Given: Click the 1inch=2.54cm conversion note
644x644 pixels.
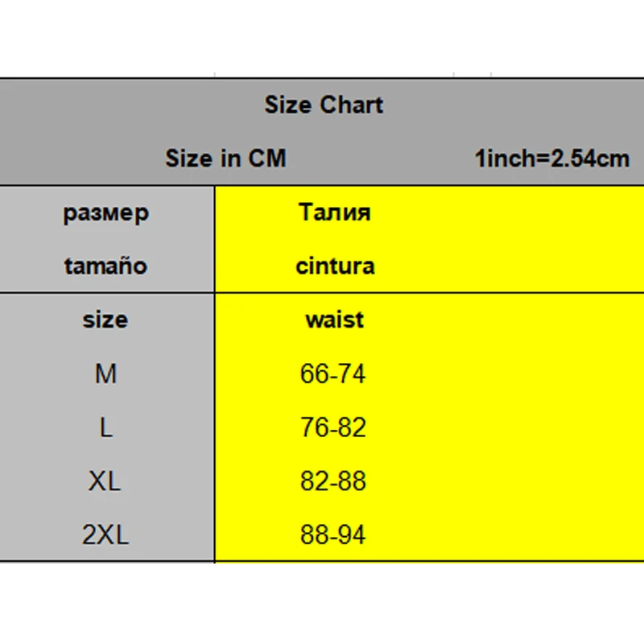Looking at the screenshot, I should 552,158.
